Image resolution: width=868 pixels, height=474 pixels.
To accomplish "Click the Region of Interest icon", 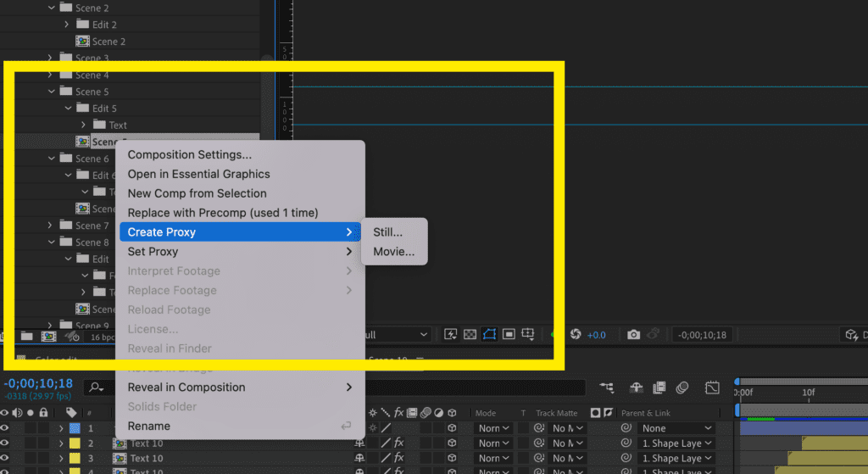I will (509, 334).
